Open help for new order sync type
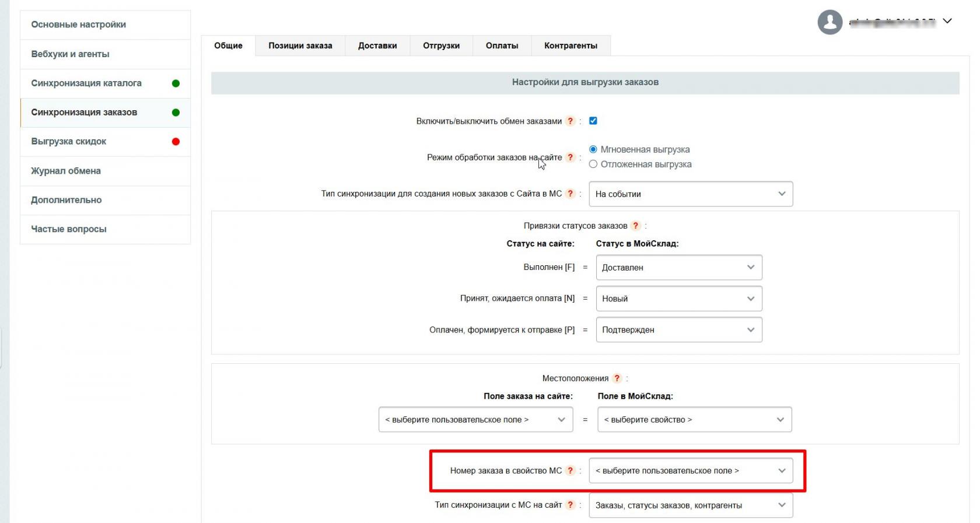 click(x=570, y=194)
